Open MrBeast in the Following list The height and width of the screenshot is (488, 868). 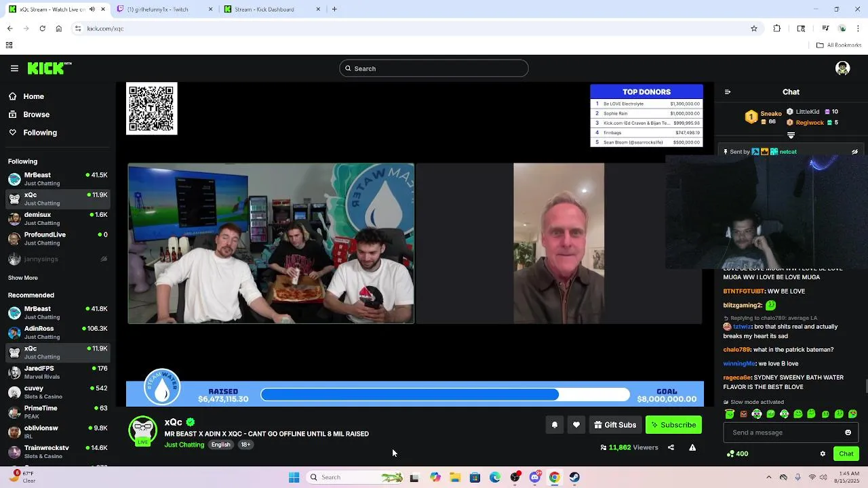click(58, 179)
